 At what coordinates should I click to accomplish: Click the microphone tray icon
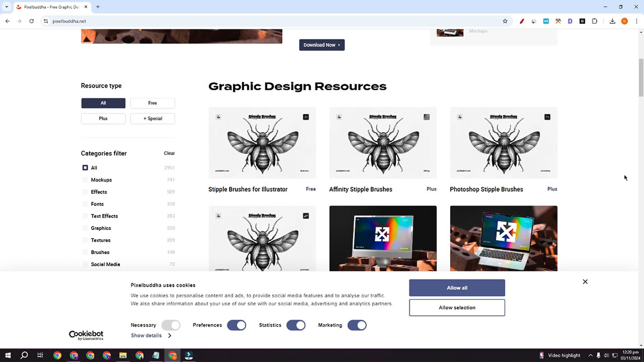598,355
